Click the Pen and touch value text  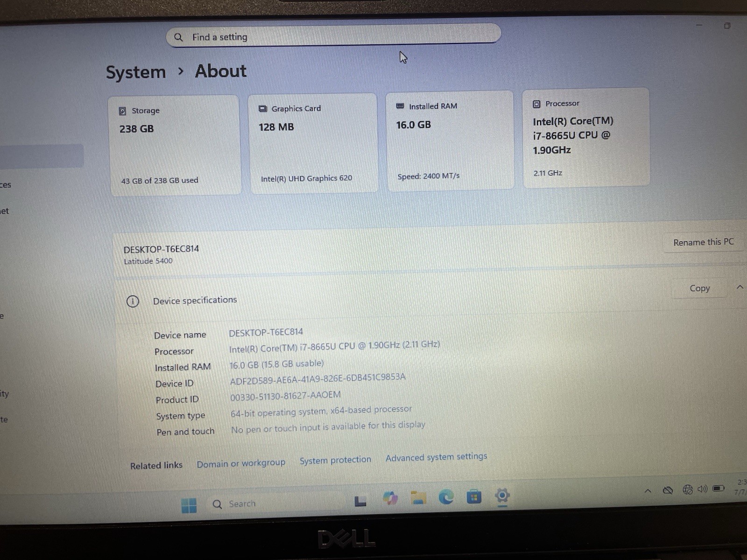328,427
